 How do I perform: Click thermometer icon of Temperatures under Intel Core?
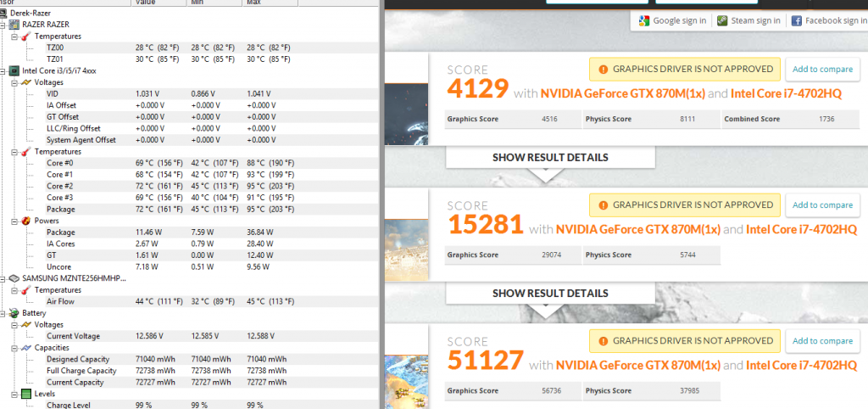(25, 151)
